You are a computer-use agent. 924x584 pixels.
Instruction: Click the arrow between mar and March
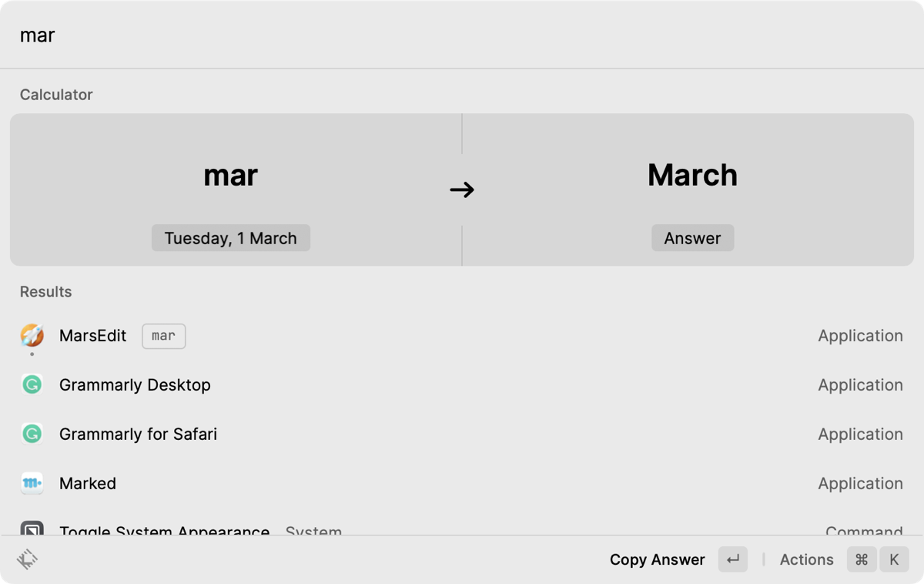point(462,190)
